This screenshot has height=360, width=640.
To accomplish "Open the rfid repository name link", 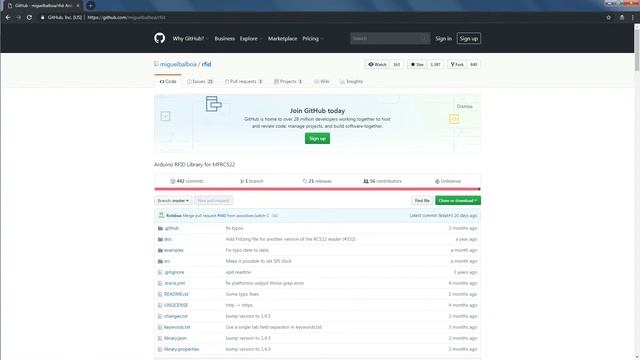I will pos(206,64).
